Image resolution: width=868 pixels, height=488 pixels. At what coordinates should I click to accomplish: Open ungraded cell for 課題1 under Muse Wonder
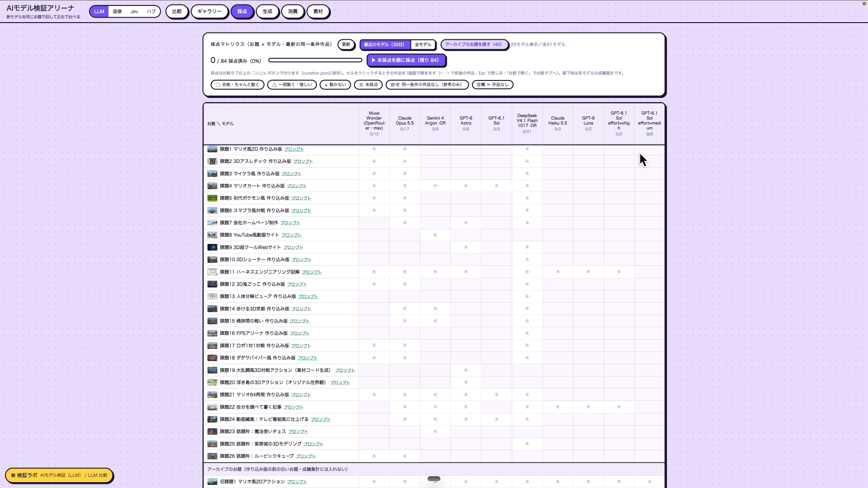point(374,149)
